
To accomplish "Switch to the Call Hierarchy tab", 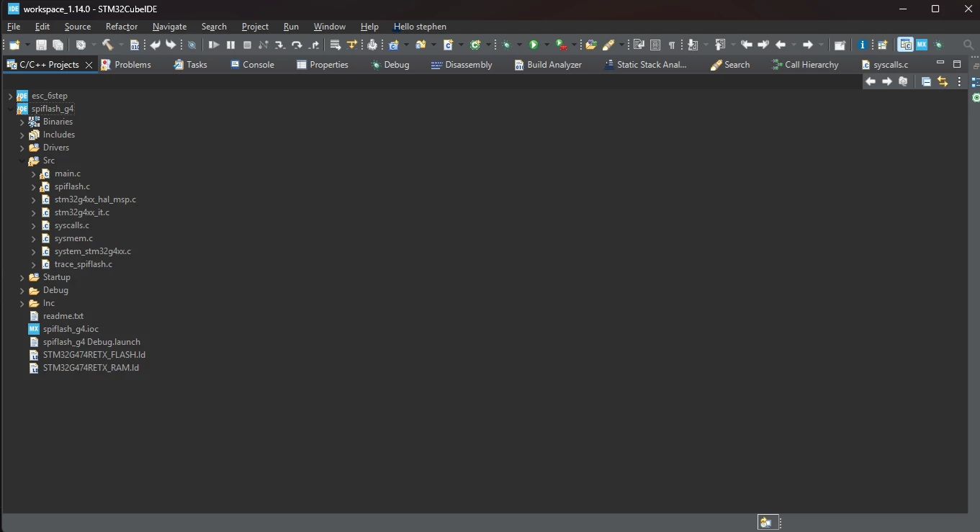I will tap(805, 65).
